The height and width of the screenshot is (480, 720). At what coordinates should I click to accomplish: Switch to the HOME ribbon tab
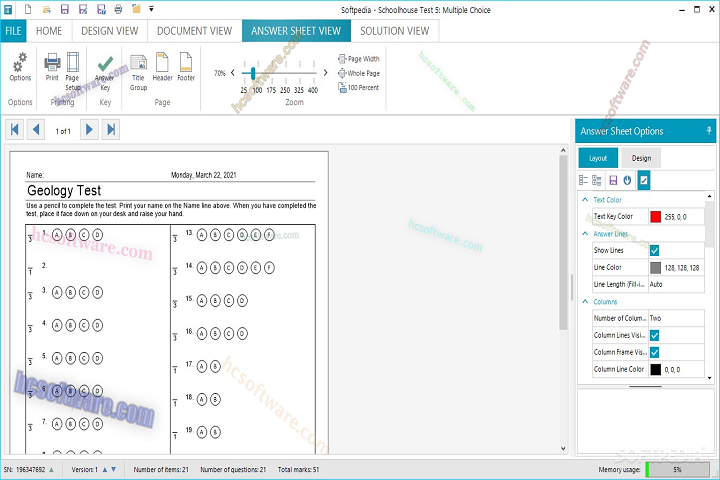(x=49, y=31)
